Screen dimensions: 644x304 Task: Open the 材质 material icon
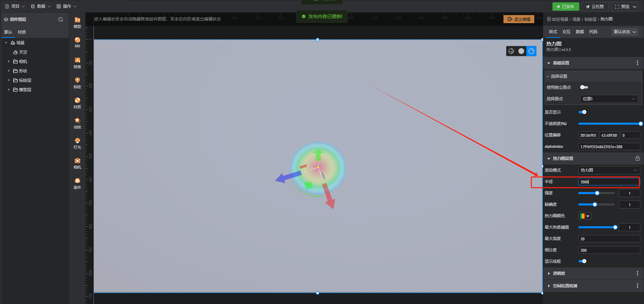[x=77, y=103]
